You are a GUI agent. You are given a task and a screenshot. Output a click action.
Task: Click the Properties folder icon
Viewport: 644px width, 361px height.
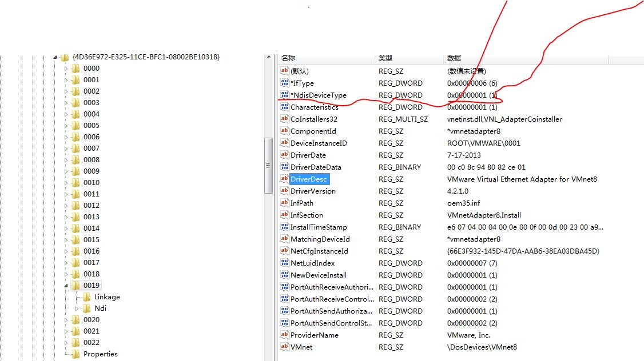pos(76,354)
